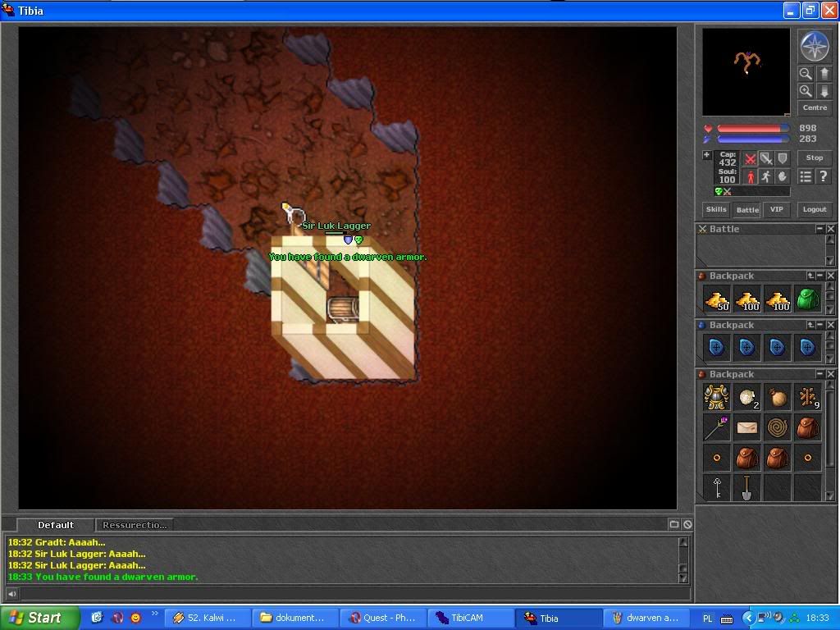840x630 pixels.
Task: Toggle the Battle window button
Action: click(747, 209)
